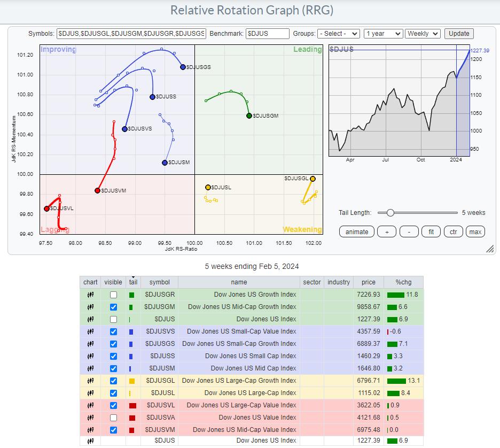
Task: Enable visibility checkbox for $DJUSGR
Action: pos(113,295)
